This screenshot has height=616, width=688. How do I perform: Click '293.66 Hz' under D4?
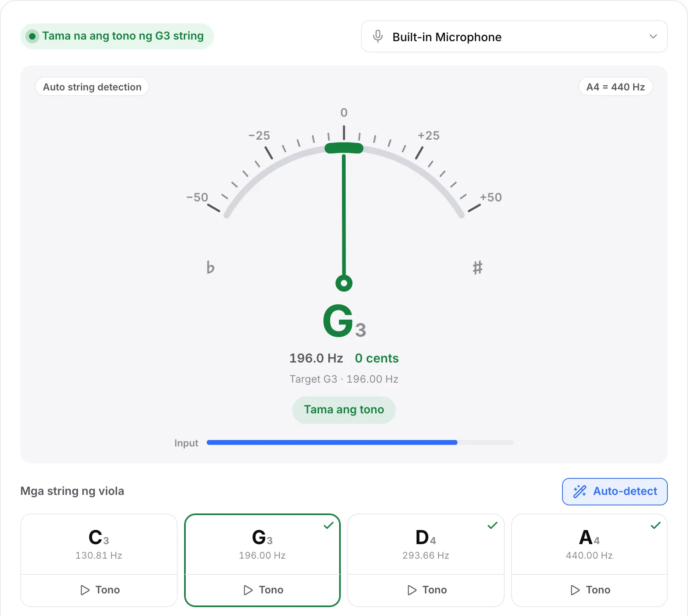point(426,555)
